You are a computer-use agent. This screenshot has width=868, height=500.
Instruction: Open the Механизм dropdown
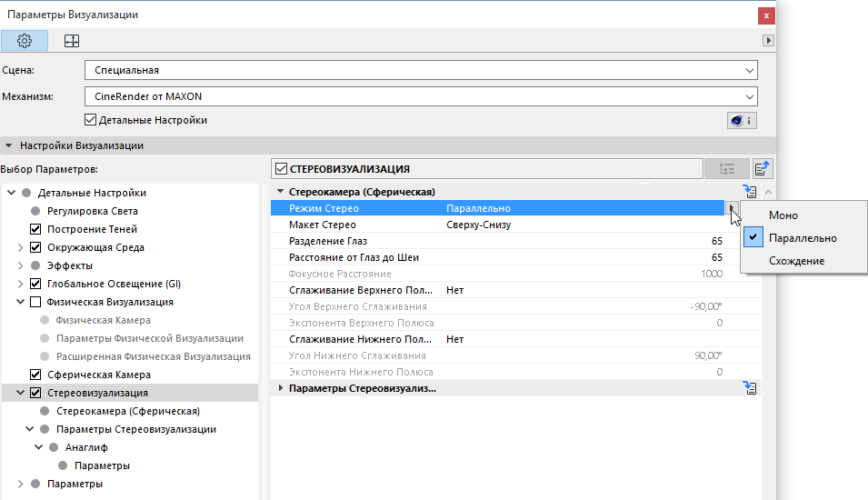(x=421, y=95)
